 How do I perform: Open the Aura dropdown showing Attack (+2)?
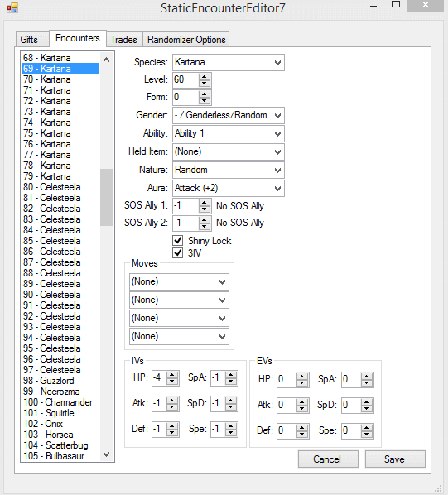[x=229, y=188]
